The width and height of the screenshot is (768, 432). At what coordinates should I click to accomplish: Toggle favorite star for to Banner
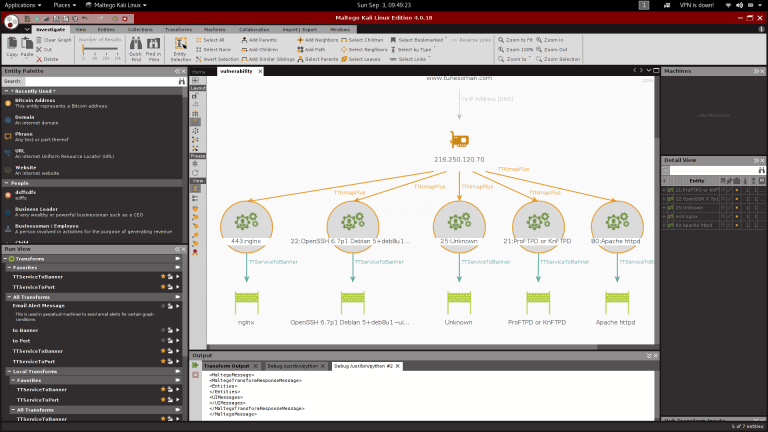(163, 330)
